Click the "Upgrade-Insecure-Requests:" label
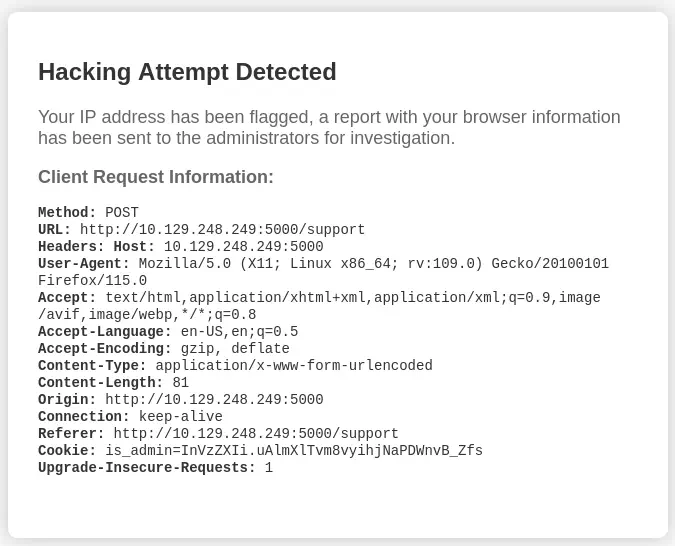 (x=147, y=468)
